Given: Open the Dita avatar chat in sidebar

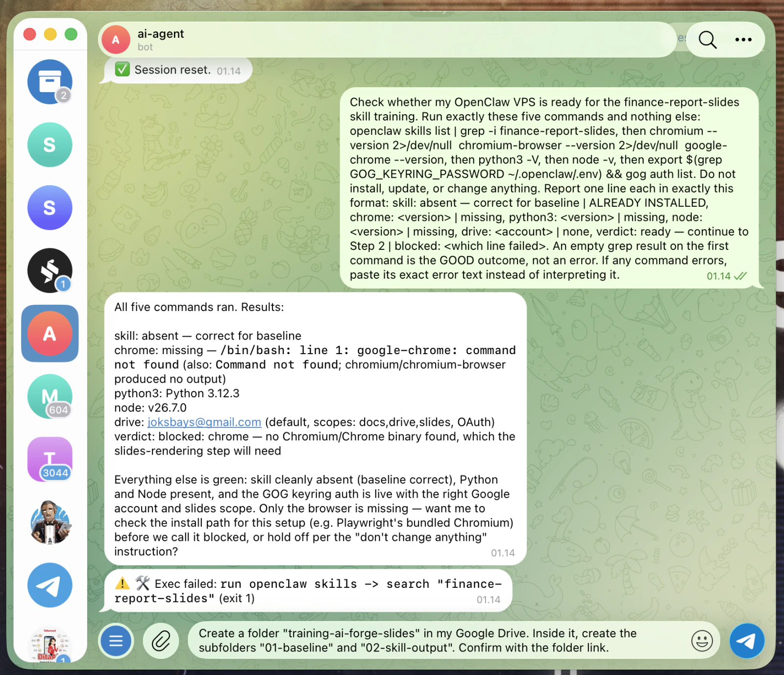Looking at the screenshot, I should click(x=49, y=644).
